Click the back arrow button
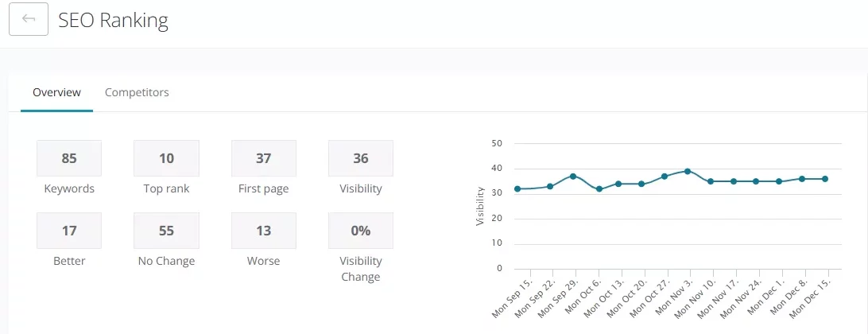868x334 pixels. 29,20
